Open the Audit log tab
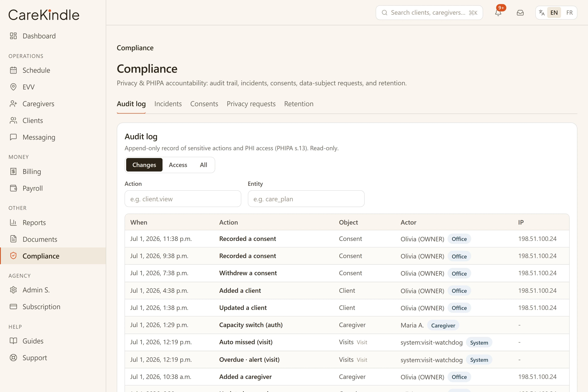588x392 pixels. point(131,104)
